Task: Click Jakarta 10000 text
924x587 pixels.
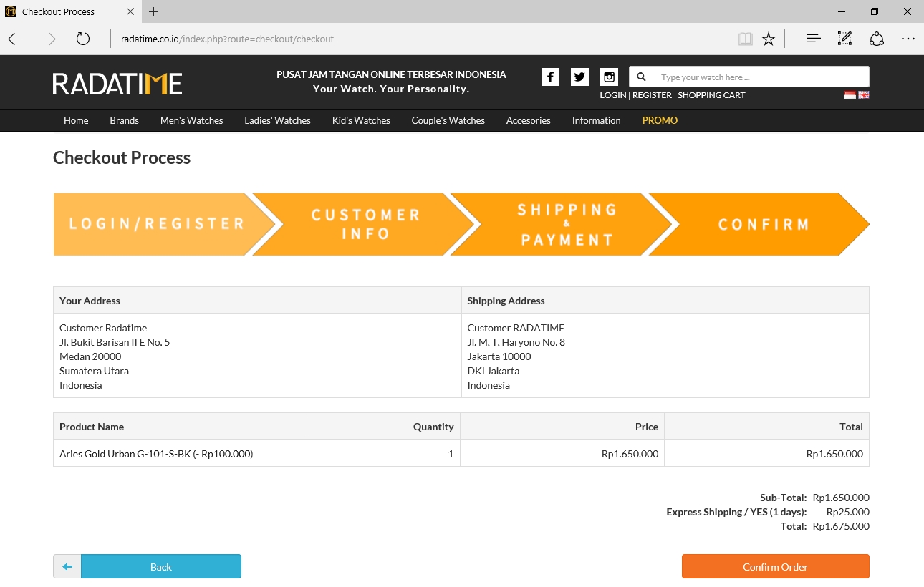Action: point(499,356)
